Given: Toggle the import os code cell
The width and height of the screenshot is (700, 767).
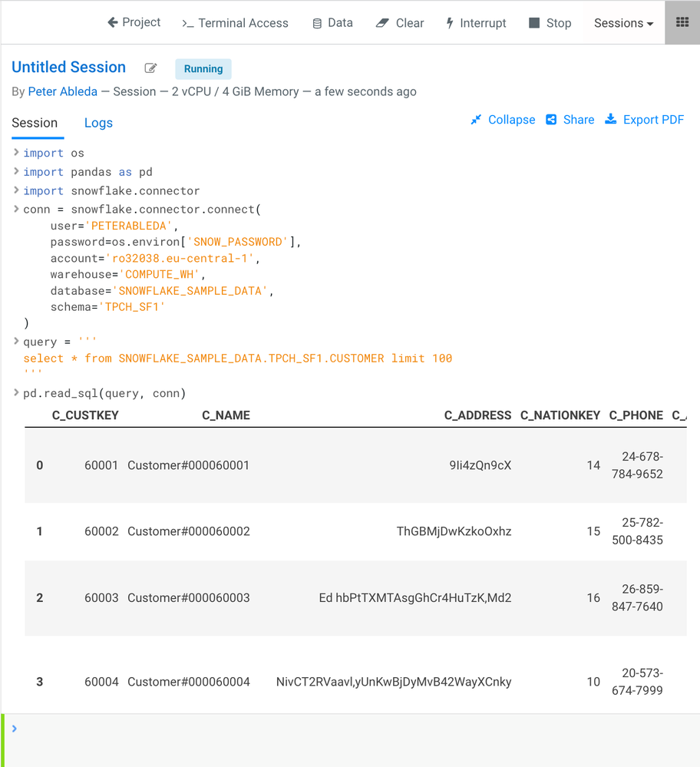Looking at the screenshot, I should [x=15, y=152].
